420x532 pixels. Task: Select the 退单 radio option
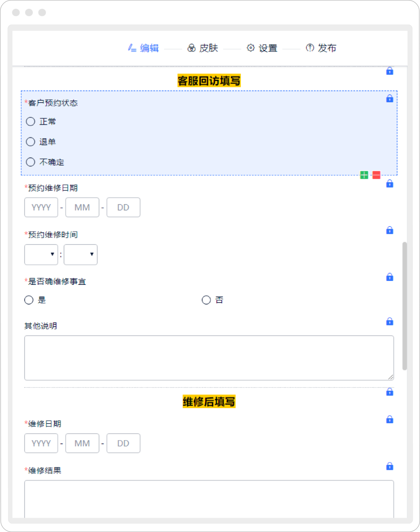(30, 142)
